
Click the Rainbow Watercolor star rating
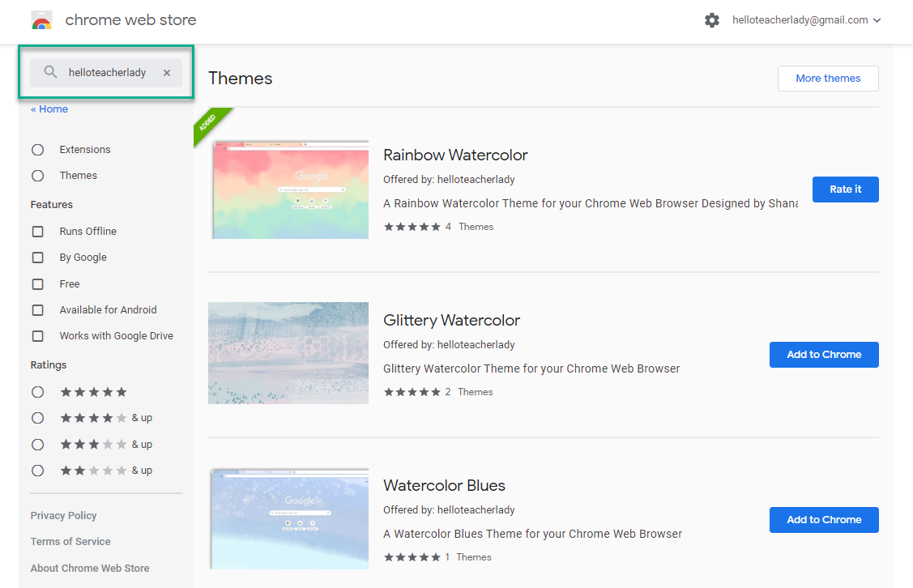(x=412, y=227)
